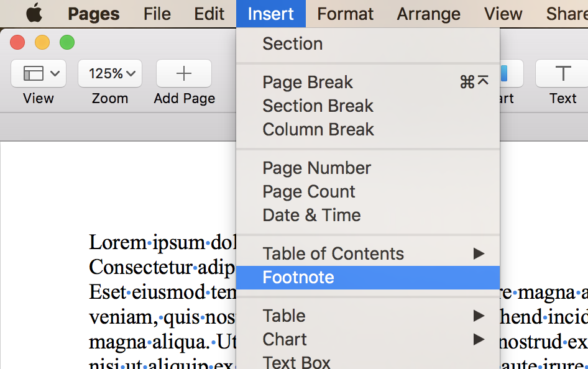Click the Section menu item
This screenshot has width=588, height=369.
(x=292, y=43)
